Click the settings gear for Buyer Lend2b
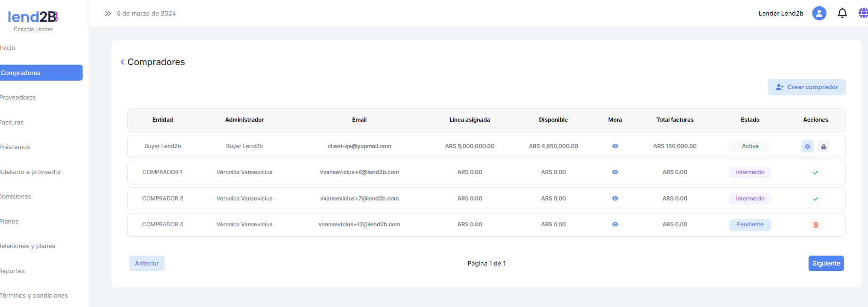Viewport: 868px width, 307px height. (x=807, y=147)
